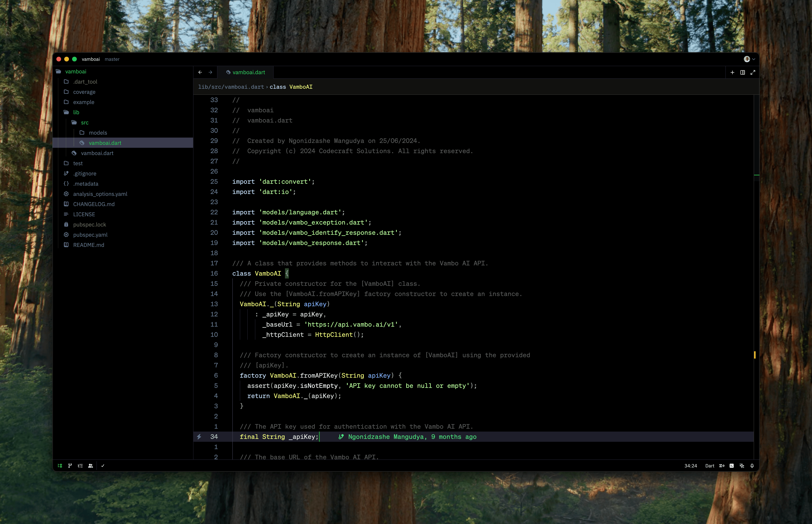
Task: Open the git panel branch icon
Action: (70, 466)
